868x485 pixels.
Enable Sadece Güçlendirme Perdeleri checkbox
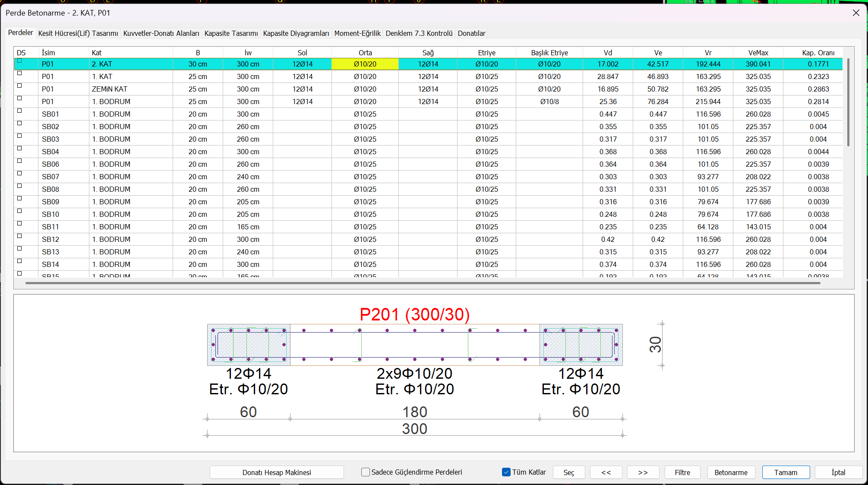click(x=366, y=472)
